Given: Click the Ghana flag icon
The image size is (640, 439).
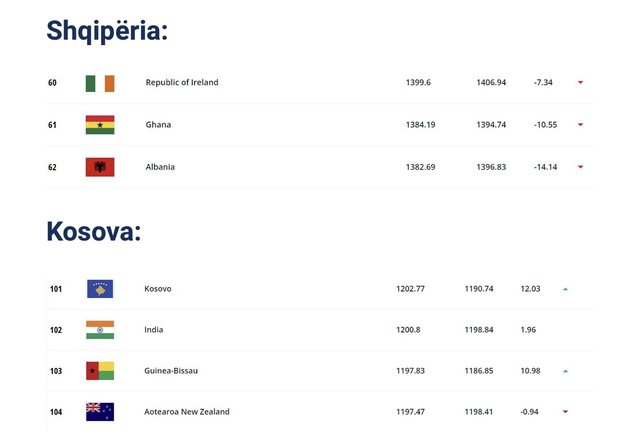Looking at the screenshot, I should pyautogui.click(x=100, y=125).
